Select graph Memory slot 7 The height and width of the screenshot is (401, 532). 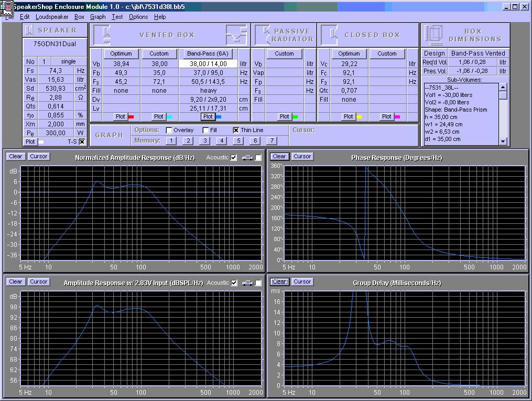click(272, 141)
